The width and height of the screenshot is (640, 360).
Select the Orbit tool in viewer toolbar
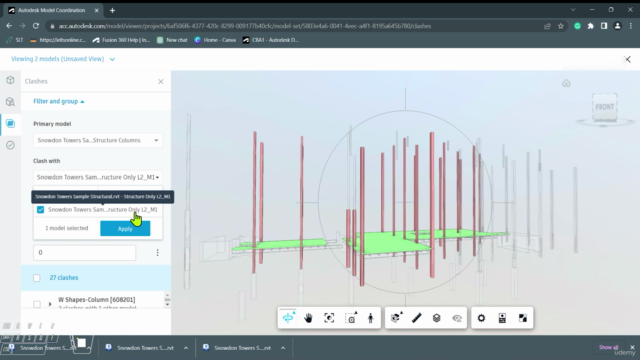288,318
